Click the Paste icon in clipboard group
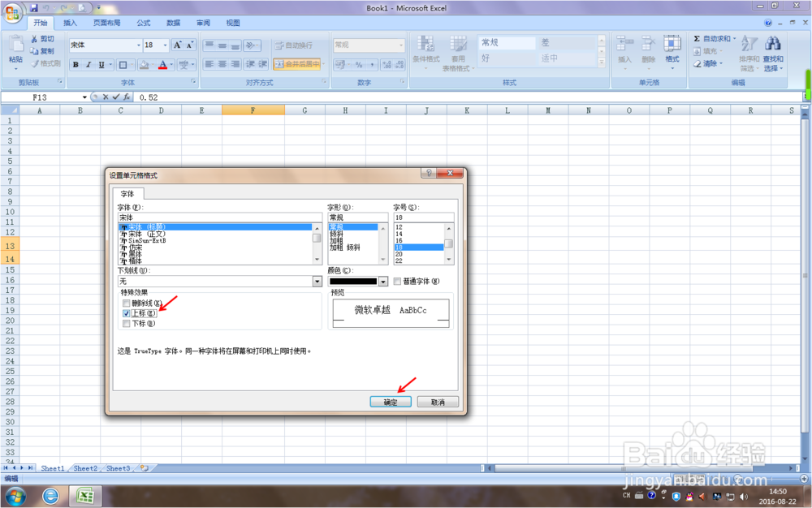The height and width of the screenshot is (508, 812). click(15, 45)
